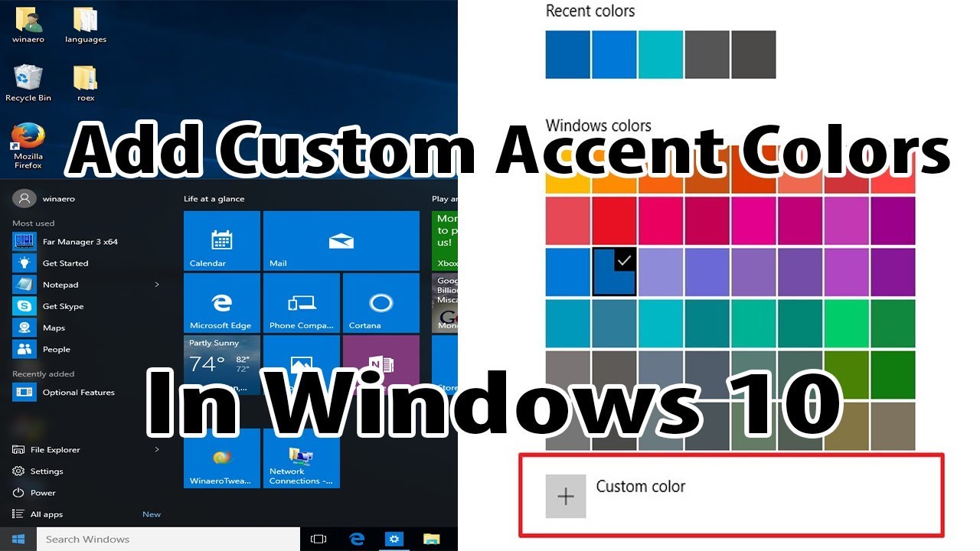The height and width of the screenshot is (551, 980).
Task: Click the Life at a glance group title
Action: tap(214, 199)
